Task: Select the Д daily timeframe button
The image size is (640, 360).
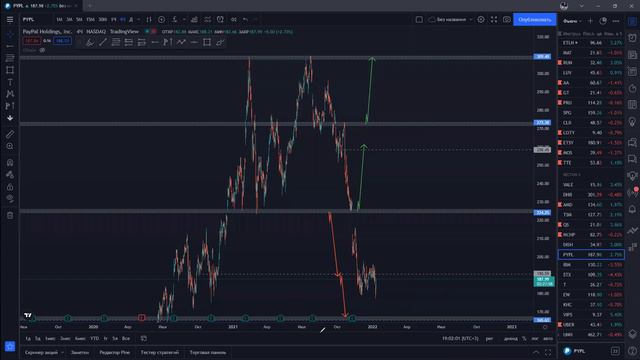Action: click(x=131, y=20)
